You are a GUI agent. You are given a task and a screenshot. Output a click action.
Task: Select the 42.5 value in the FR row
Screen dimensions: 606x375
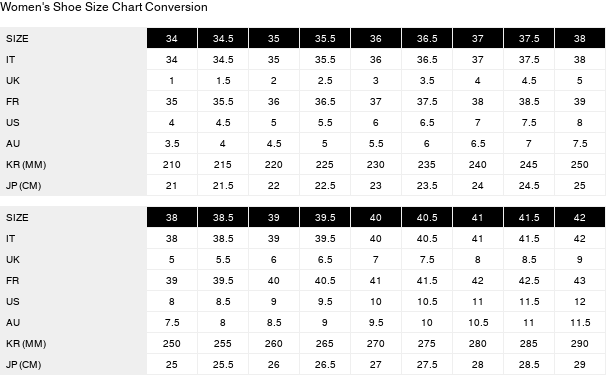pyautogui.click(x=529, y=281)
